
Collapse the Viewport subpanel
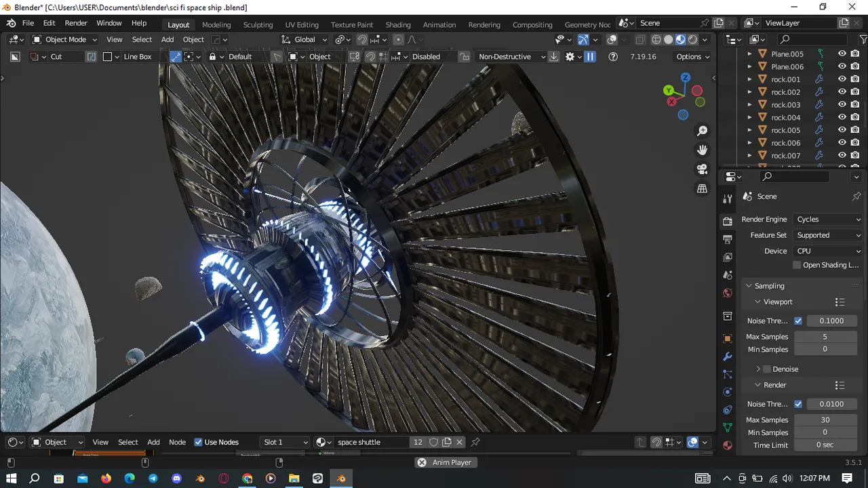pos(757,302)
